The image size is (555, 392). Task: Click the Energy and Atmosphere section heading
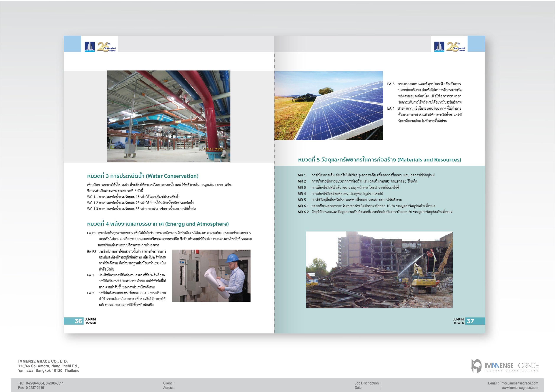158,224
